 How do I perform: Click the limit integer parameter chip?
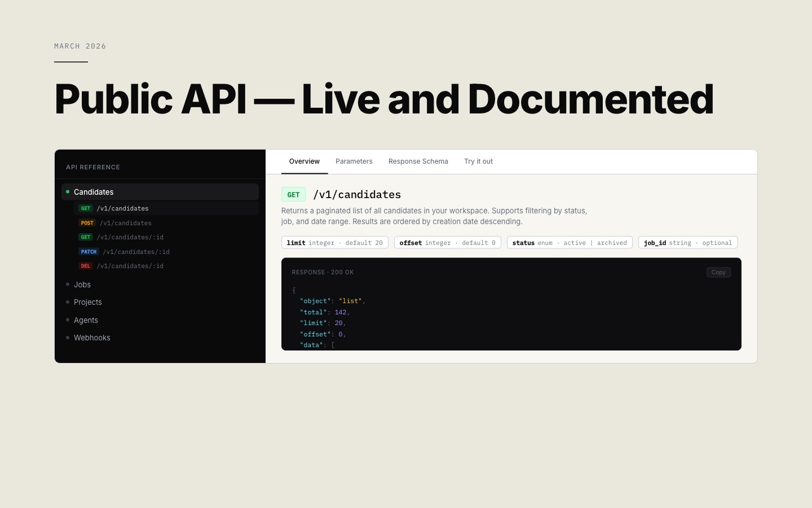pos(335,243)
